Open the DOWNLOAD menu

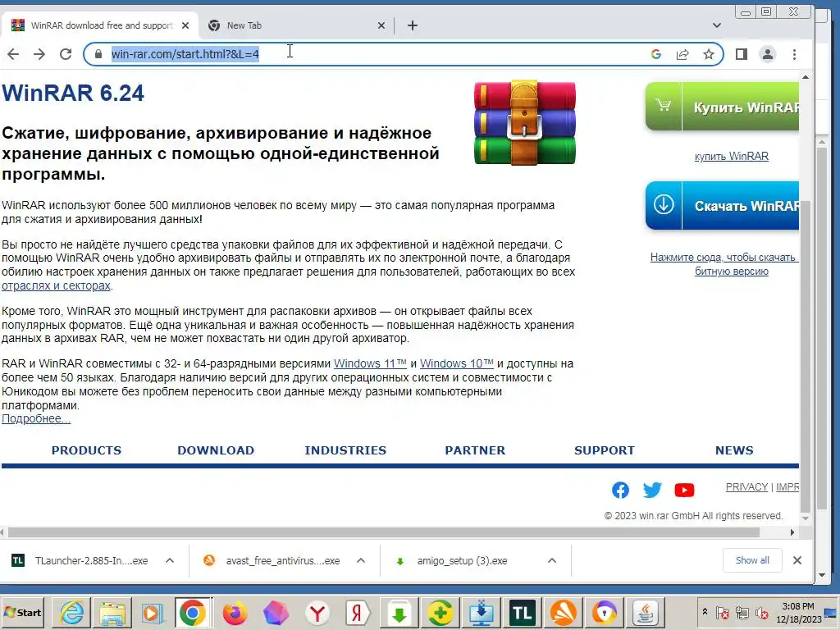click(x=216, y=450)
